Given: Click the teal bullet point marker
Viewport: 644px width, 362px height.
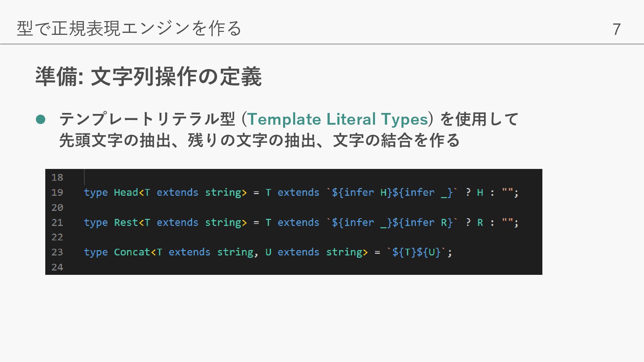Looking at the screenshot, I should pyautogui.click(x=41, y=119).
